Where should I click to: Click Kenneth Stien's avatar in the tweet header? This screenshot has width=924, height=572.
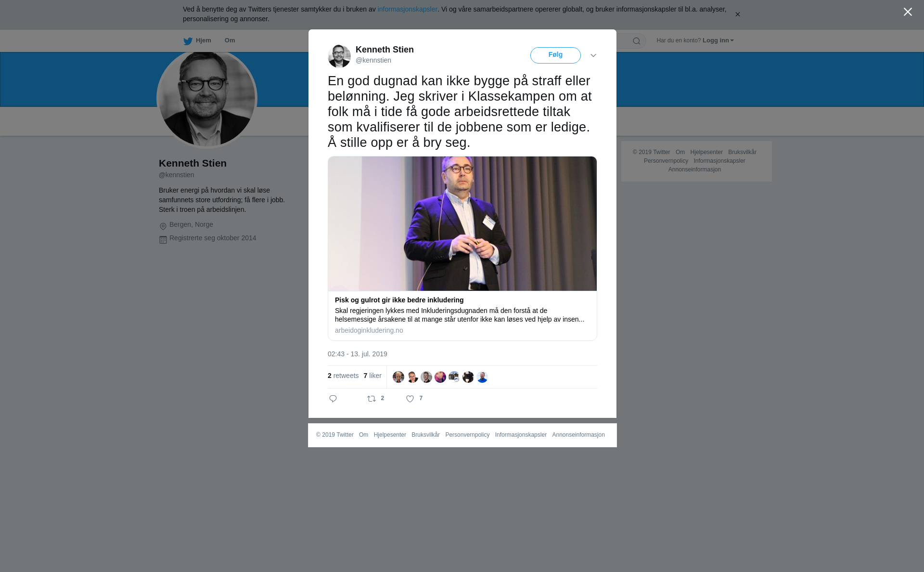click(339, 56)
